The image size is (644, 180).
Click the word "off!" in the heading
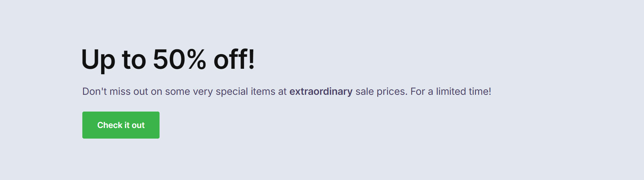(x=234, y=60)
